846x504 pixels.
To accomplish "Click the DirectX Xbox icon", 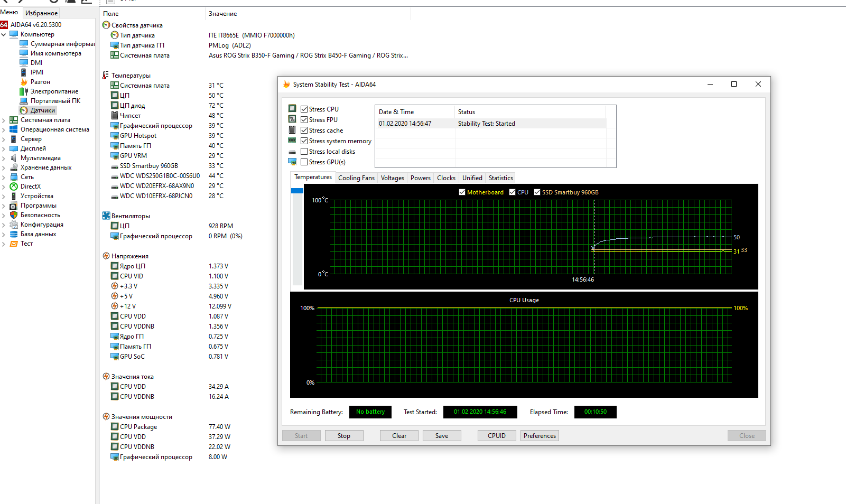I will [x=14, y=186].
